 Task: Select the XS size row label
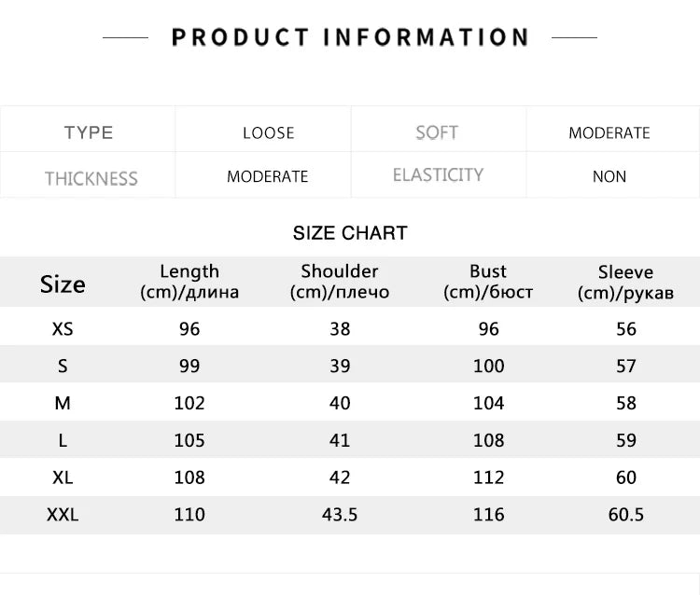click(63, 329)
